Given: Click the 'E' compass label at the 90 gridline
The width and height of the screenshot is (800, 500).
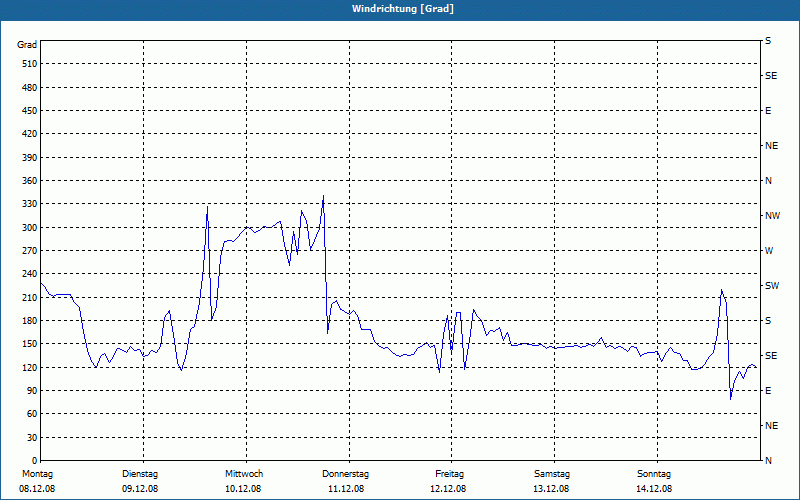Looking at the screenshot, I should pyautogui.click(x=768, y=391).
